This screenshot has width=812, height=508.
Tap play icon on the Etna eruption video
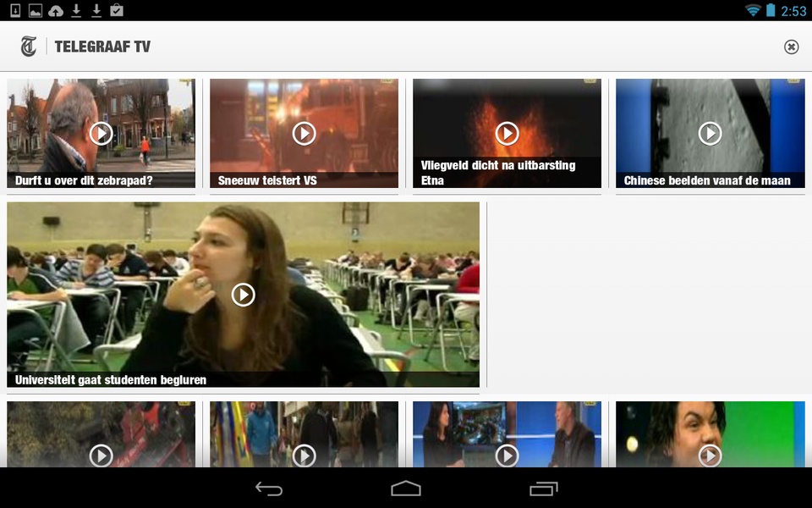[507, 134]
